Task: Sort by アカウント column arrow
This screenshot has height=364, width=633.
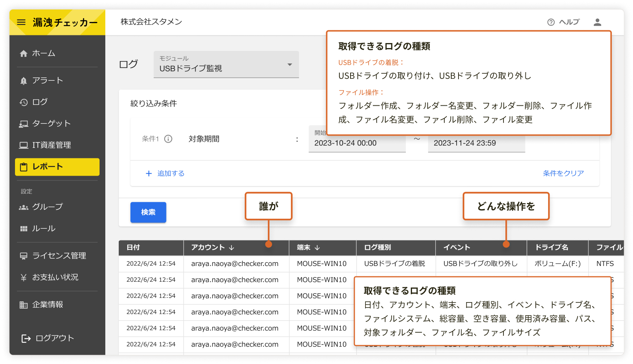Action: [x=231, y=248]
